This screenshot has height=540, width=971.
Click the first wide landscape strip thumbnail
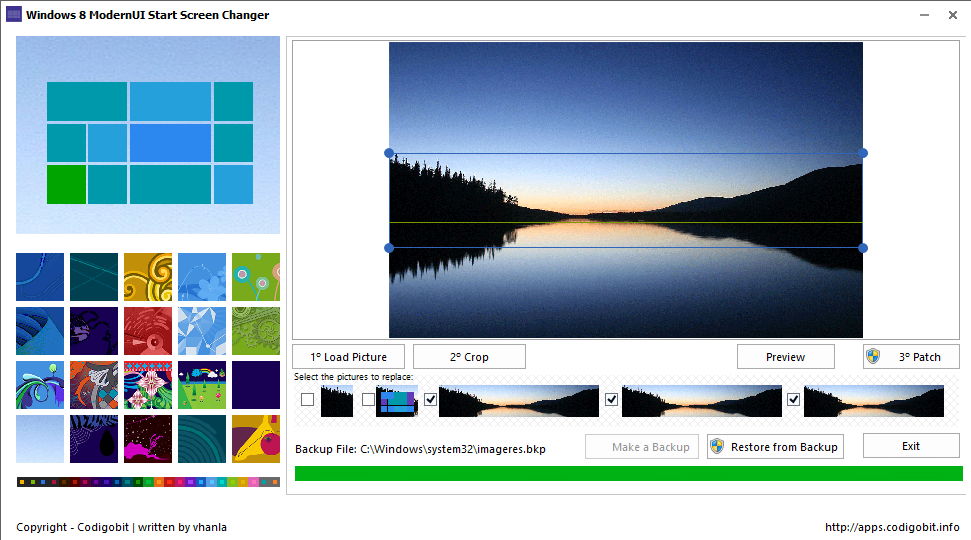519,401
